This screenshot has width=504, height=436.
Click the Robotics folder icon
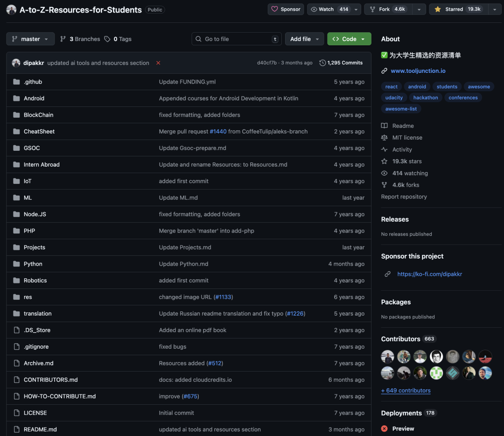pyautogui.click(x=16, y=281)
